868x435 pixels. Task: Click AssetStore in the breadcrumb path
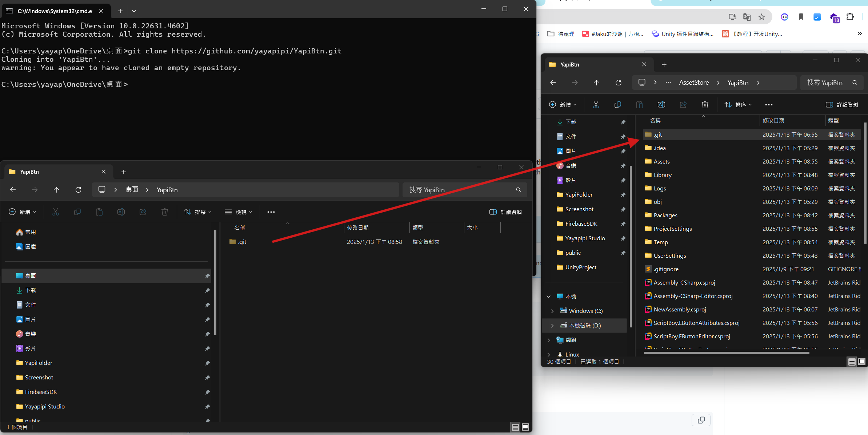point(693,82)
